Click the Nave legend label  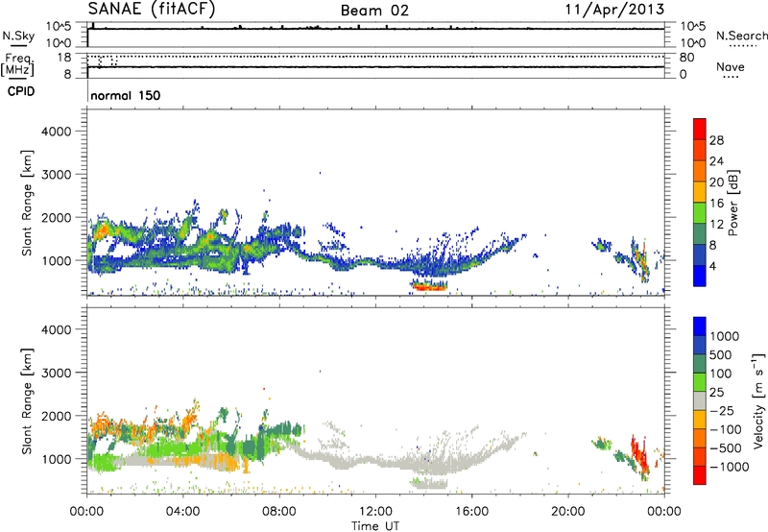(x=731, y=66)
